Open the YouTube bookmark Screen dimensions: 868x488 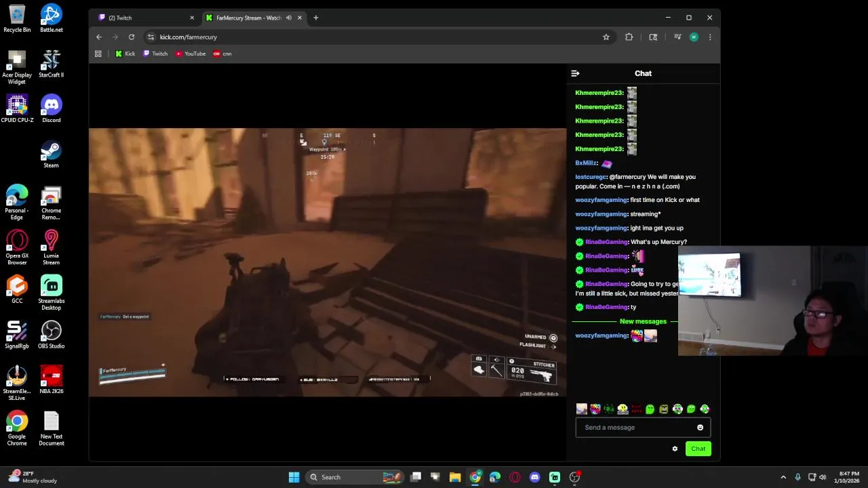191,54
